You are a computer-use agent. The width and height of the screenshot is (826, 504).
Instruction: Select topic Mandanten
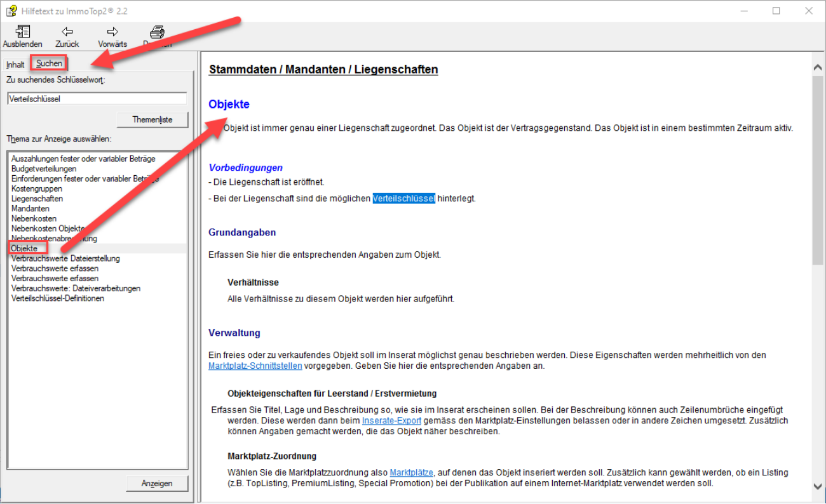[x=30, y=209]
